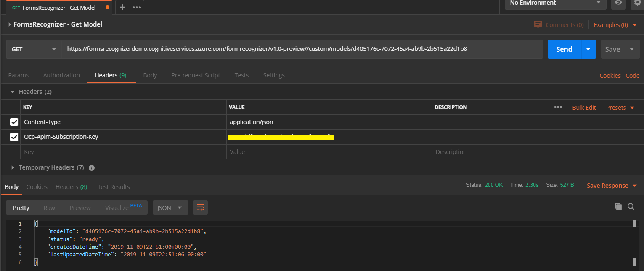Image resolution: width=644 pixels, height=271 pixels.
Task: Switch to Preview response view
Action: coord(80,208)
